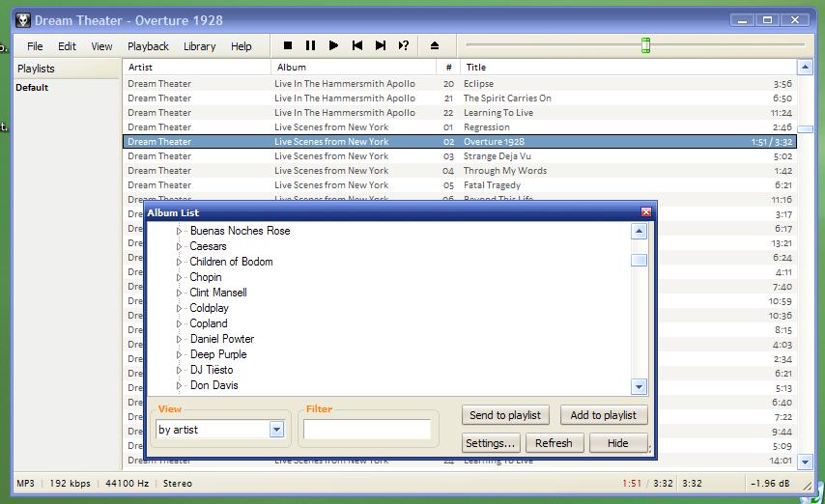The height and width of the screenshot is (504, 825).
Task: Expand the Copland tree node
Action: point(179,323)
